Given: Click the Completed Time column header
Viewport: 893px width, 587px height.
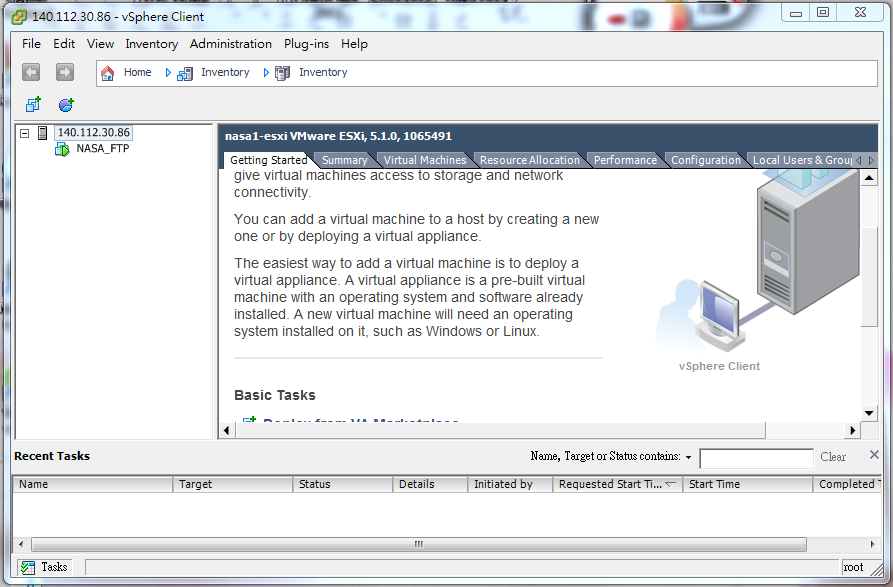Looking at the screenshot, I should [x=847, y=485].
